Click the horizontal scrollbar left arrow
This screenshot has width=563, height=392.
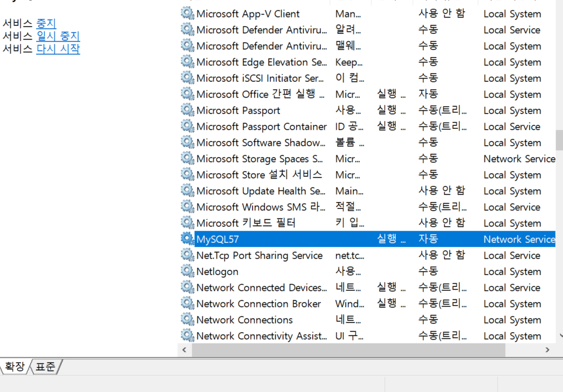(x=185, y=350)
